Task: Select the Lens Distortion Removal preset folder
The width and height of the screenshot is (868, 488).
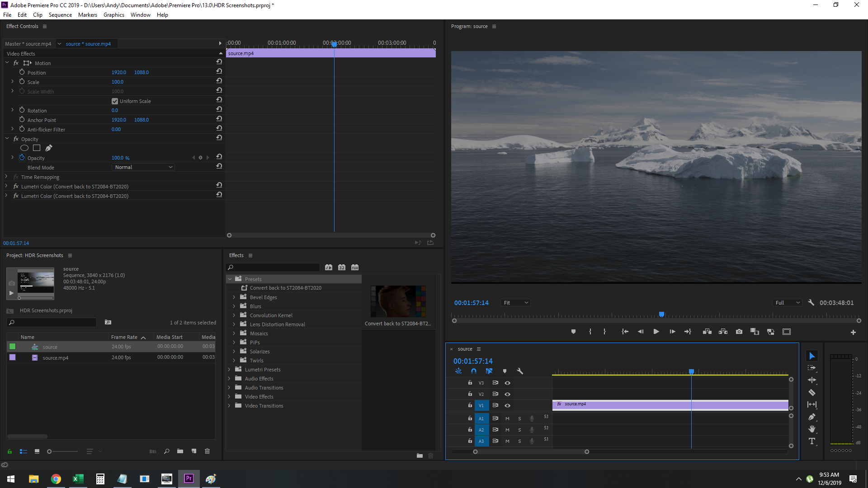Action: pos(277,324)
